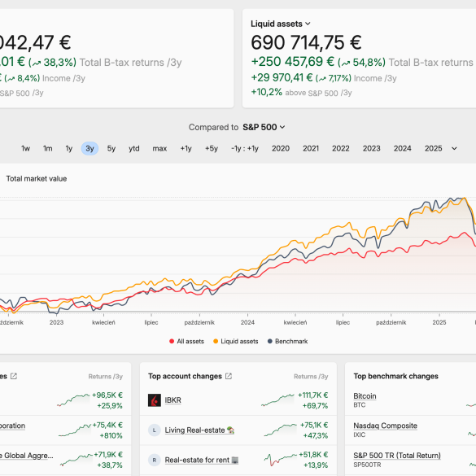Click the IBKR sparkline chart
The width and height of the screenshot is (476, 476).
pyautogui.click(x=277, y=400)
